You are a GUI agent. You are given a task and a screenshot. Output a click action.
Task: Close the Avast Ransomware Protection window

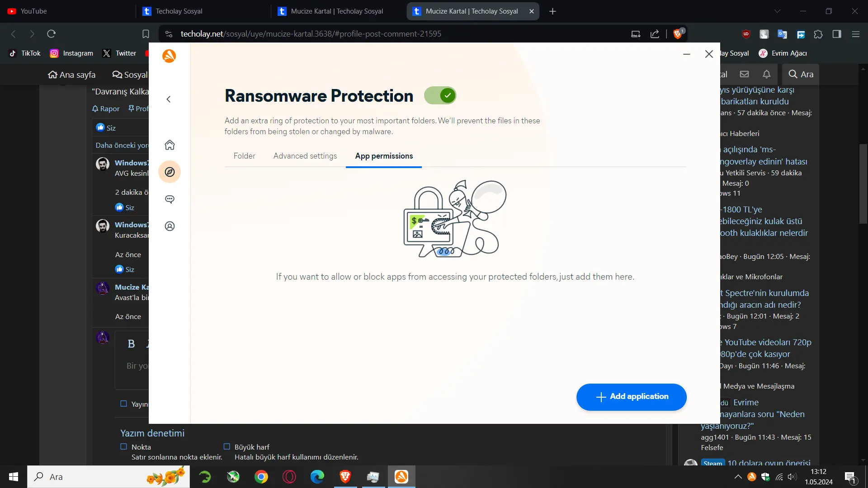tap(709, 54)
